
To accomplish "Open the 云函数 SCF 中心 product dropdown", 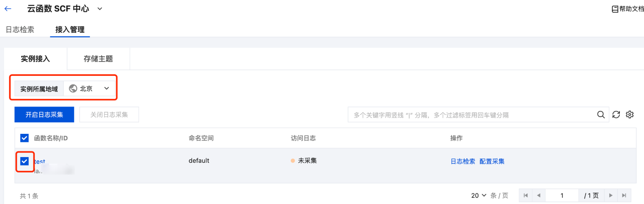I will tap(100, 9).
